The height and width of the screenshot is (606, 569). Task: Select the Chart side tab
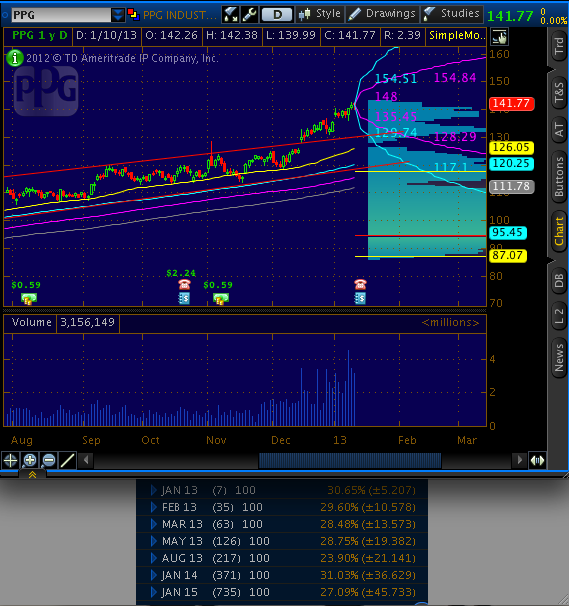tap(559, 231)
